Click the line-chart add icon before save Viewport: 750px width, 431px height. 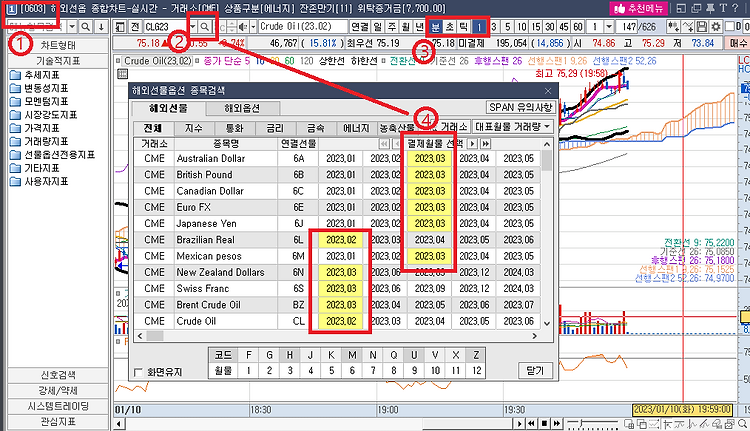(x=688, y=27)
